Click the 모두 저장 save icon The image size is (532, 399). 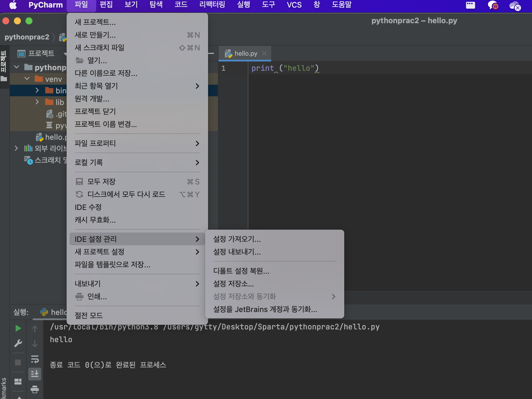click(x=79, y=182)
